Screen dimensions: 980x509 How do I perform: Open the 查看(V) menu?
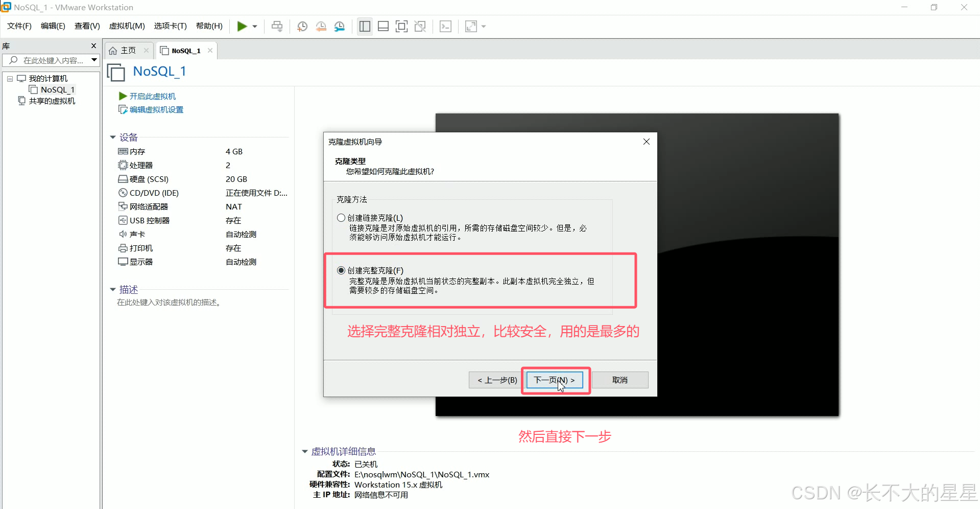[x=87, y=26]
